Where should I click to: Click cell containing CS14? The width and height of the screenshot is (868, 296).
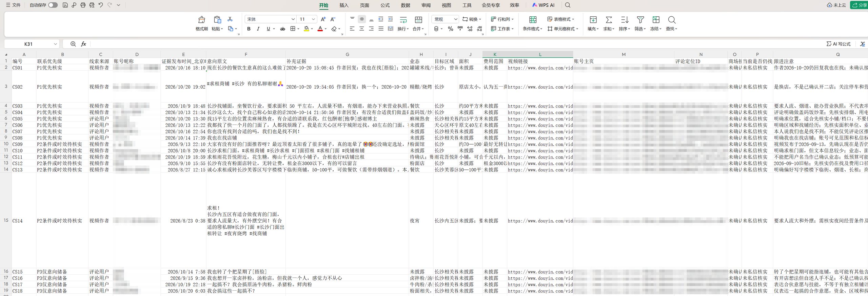coord(24,221)
